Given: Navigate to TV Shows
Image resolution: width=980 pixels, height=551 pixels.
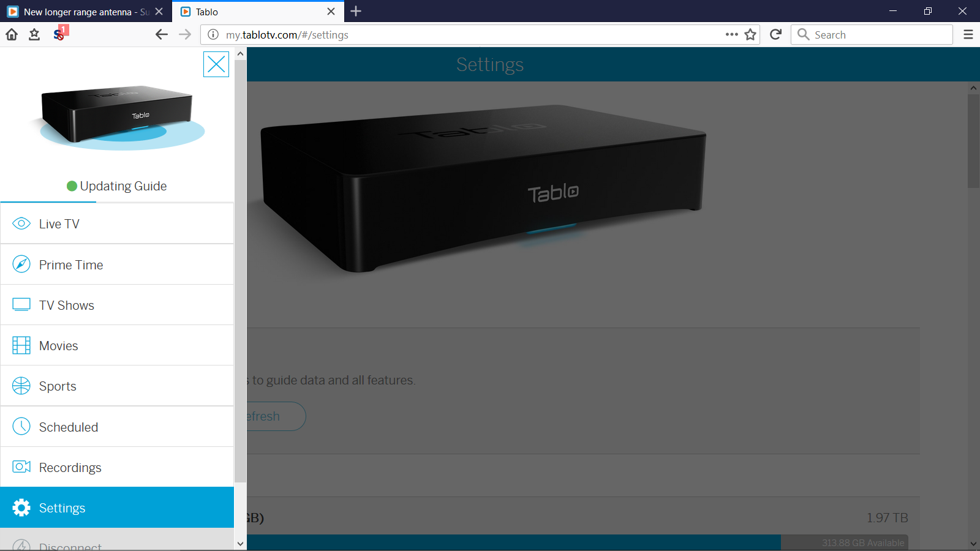Looking at the screenshot, I should 117,305.
